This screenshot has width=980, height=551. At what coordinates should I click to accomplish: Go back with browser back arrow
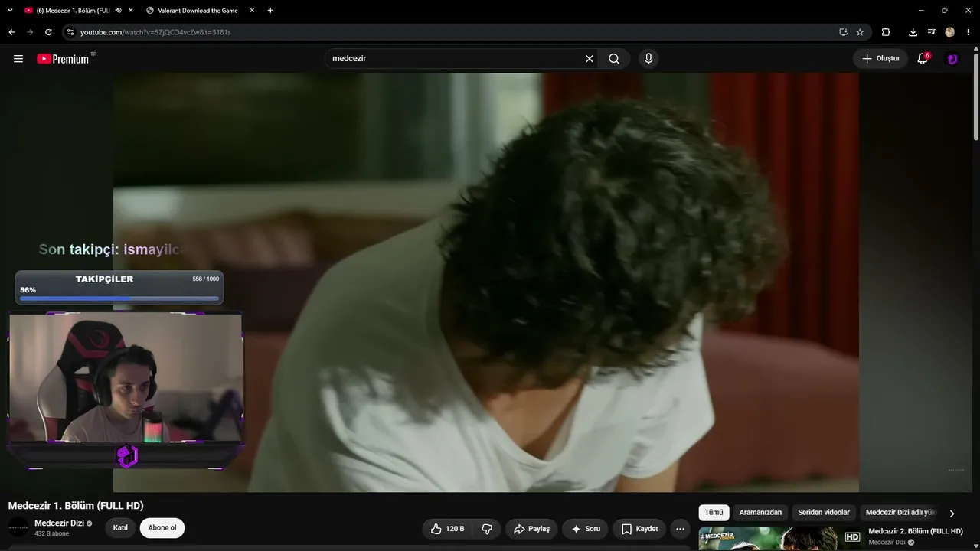[11, 32]
